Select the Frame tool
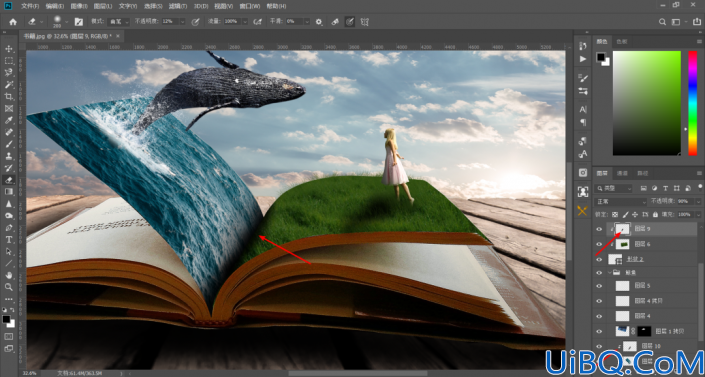This screenshot has height=377, width=705. 9,108
